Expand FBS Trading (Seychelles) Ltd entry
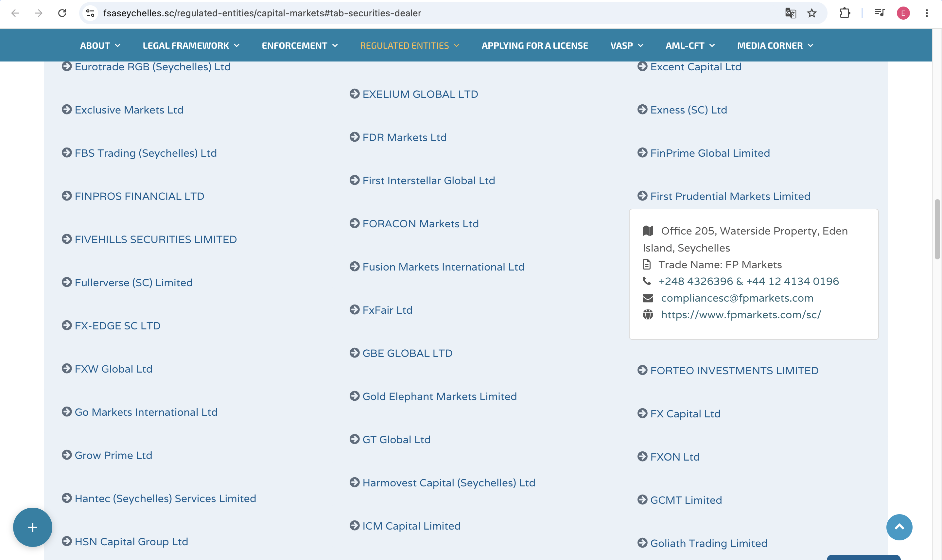This screenshot has width=942, height=560. click(x=146, y=153)
